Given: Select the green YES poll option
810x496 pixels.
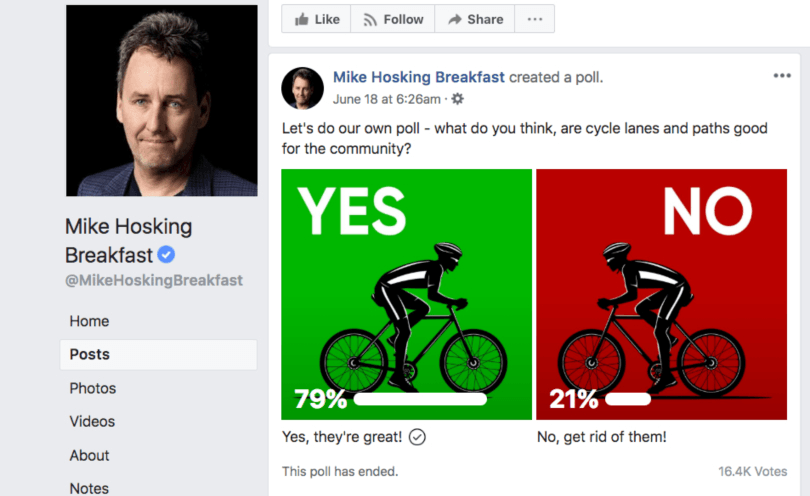Looking at the screenshot, I should 406,294.
